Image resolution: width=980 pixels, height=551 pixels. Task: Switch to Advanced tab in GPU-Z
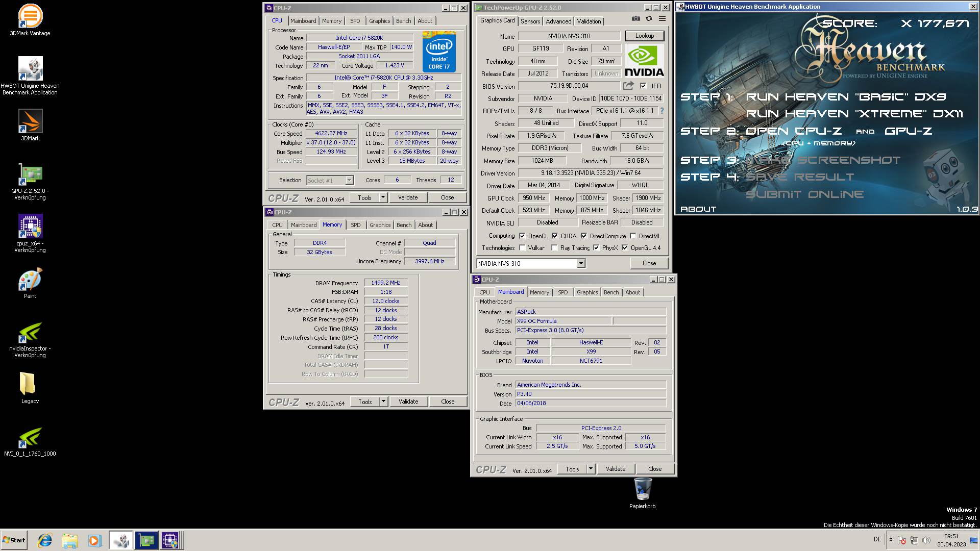pyautogui.click(x=558, y=21)
